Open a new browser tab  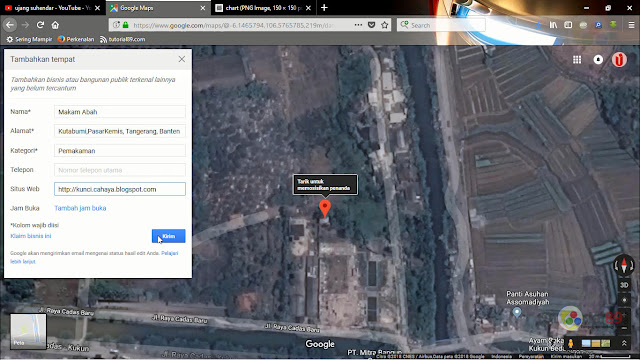(324, 8)
